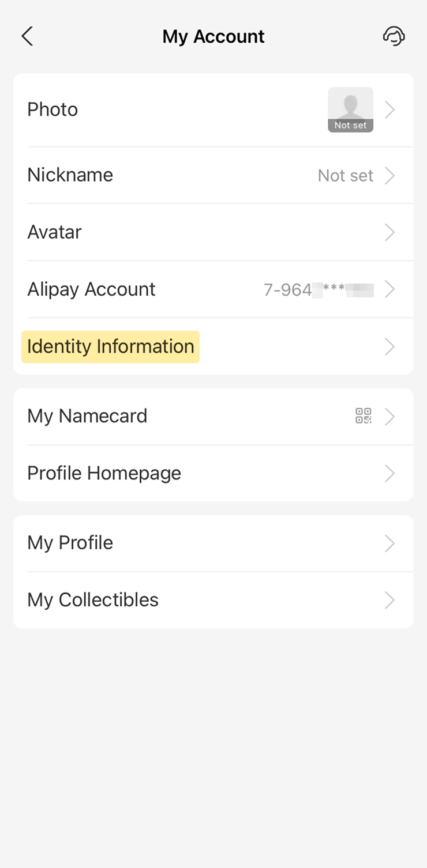Tap the QR code icon
Viewport: 427px width, 868px height.
(364, 416)
